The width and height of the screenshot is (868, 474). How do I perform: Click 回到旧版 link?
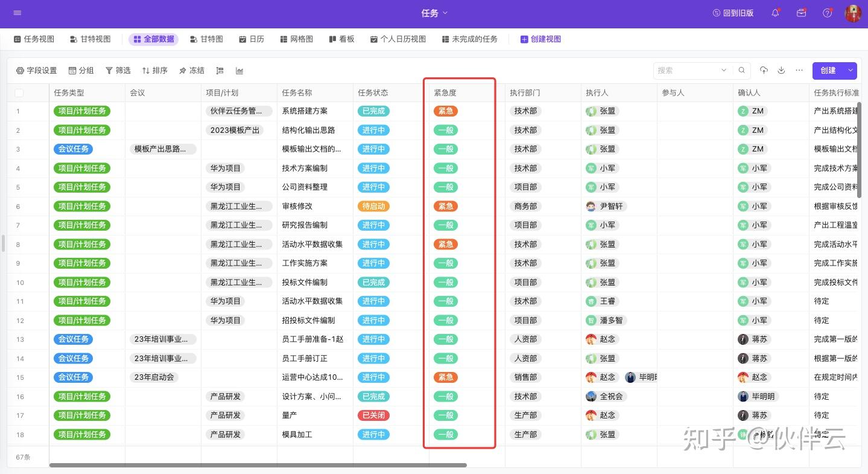733,13
